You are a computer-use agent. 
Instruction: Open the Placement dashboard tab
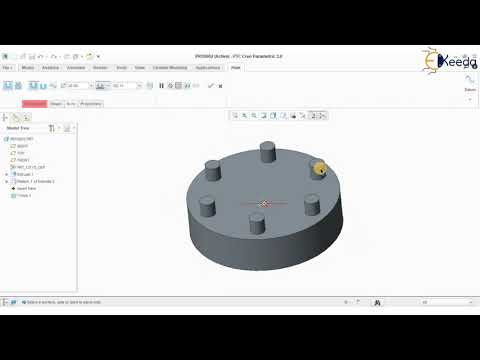click(35, 104)
